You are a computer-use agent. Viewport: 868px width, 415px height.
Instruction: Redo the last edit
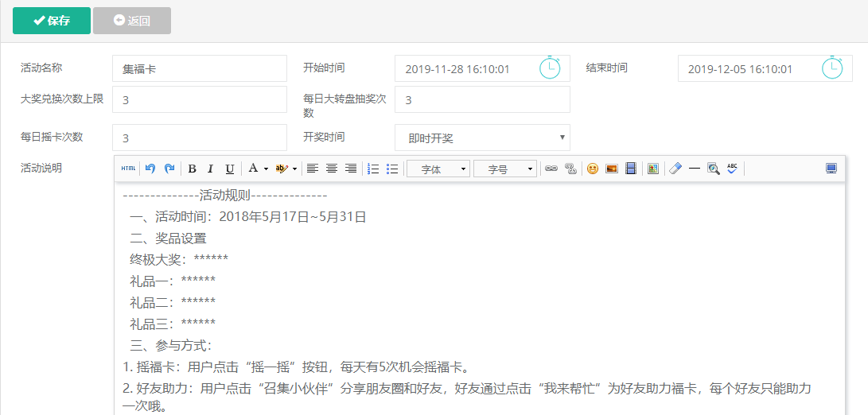click(169, 169)
